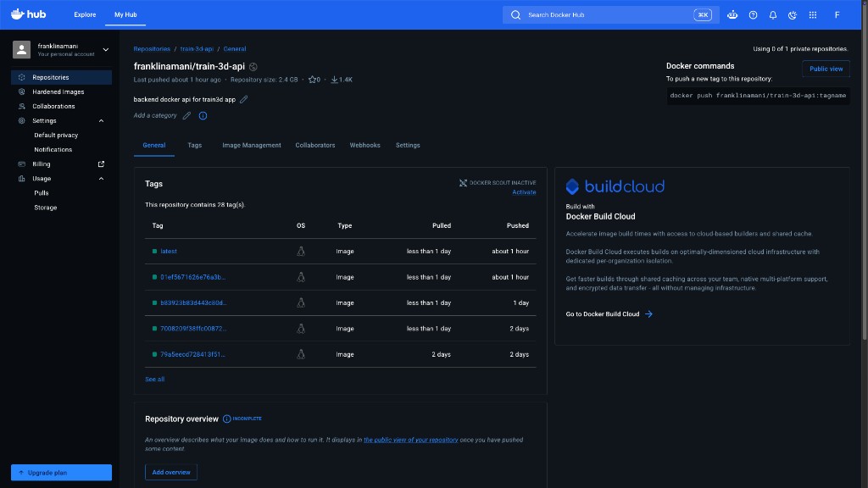Click the Docker Scout inactive icon
868x488 pixels.
pyautogui.click(x=463, y=183)
